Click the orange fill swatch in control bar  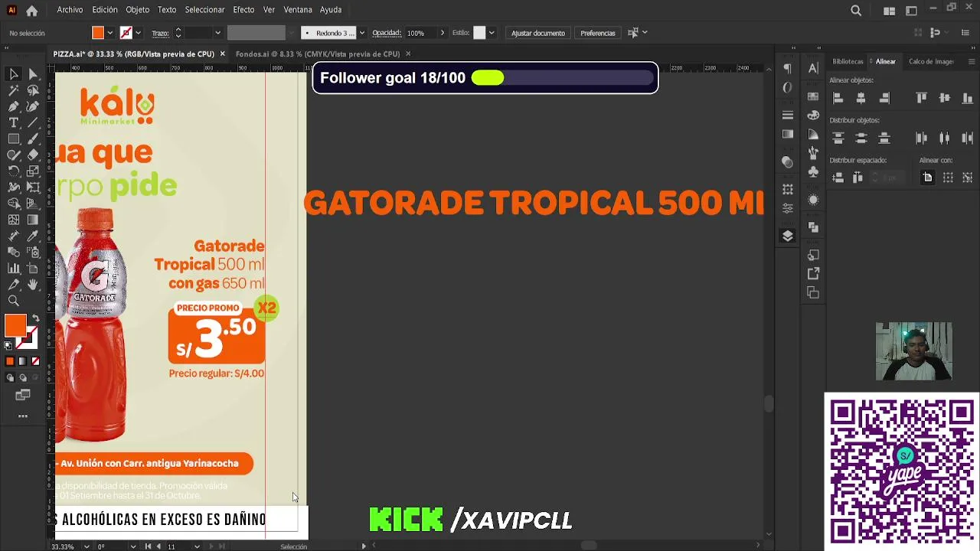click(98, 33)
